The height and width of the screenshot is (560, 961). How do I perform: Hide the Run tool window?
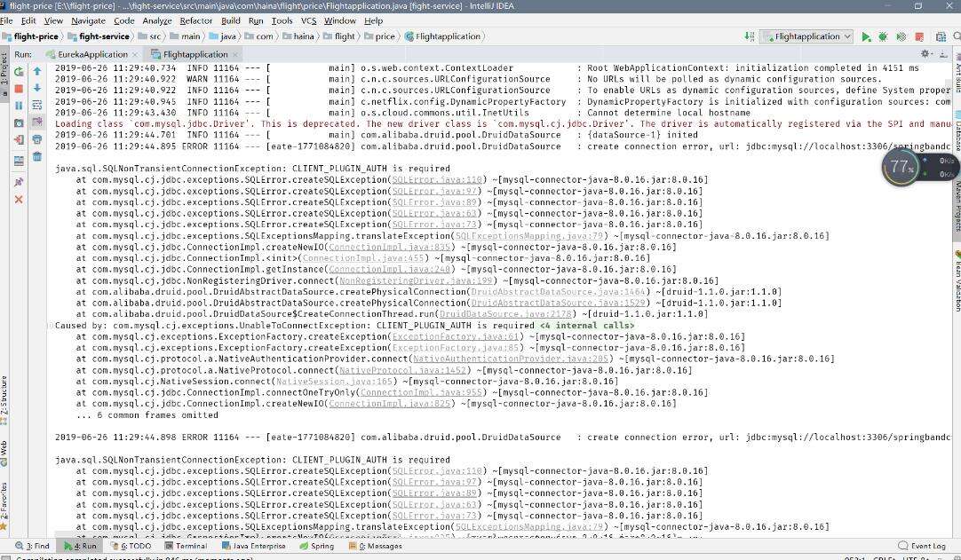(943, 54)
